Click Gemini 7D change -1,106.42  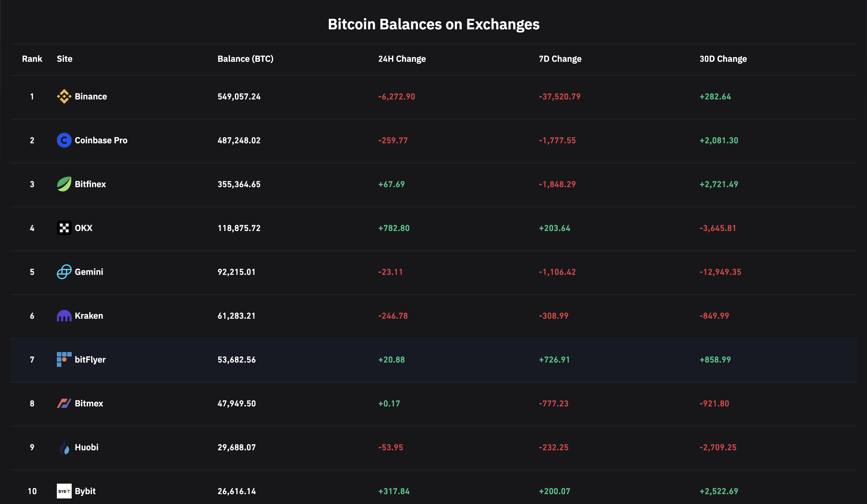557,272
